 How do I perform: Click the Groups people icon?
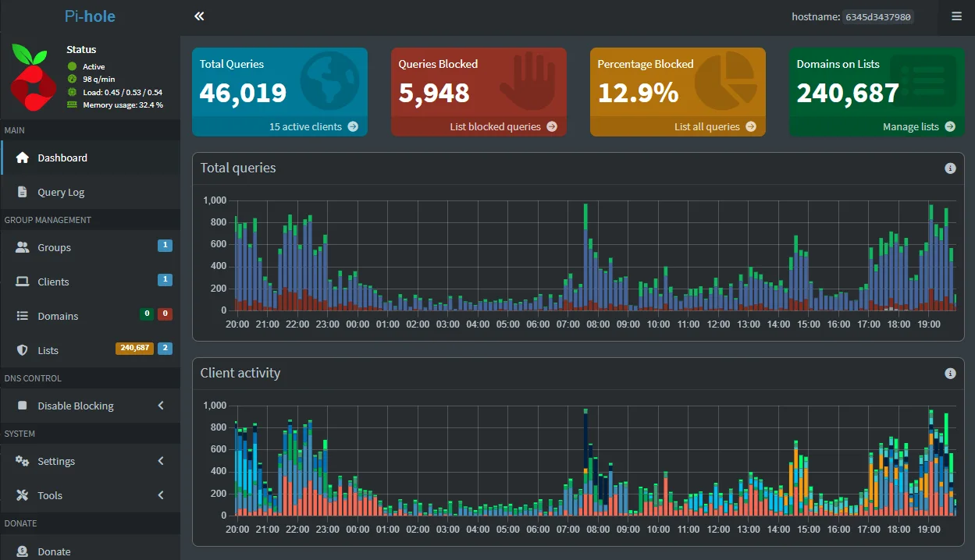22,247
